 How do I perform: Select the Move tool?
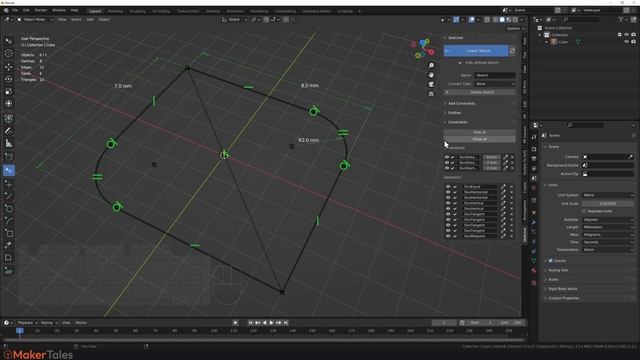(9, 67)
